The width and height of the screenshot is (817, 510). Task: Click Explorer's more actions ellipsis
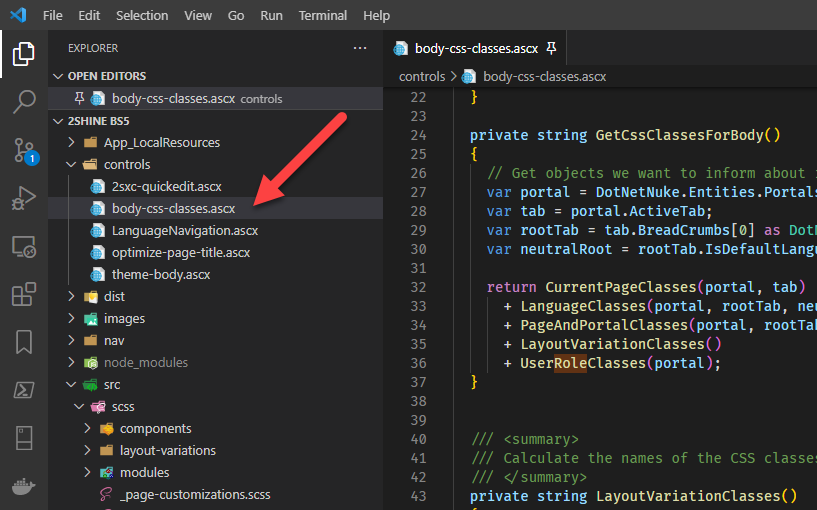[360, 48]
